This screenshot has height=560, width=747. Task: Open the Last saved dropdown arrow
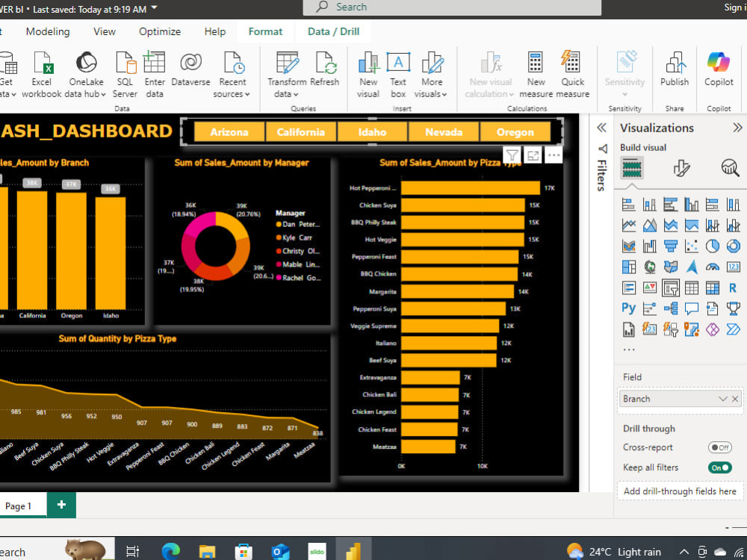[x=154, y=8]
